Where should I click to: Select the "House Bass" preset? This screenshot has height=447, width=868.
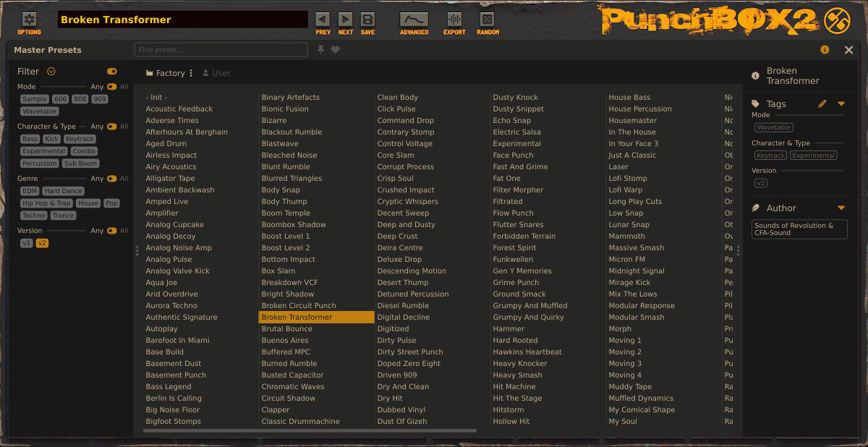pos(629,97)
